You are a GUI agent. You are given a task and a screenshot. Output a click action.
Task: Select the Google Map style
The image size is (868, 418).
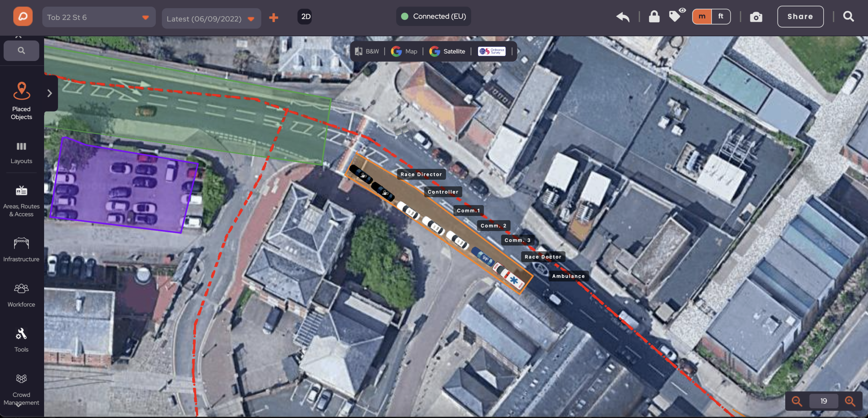[404, 51]
